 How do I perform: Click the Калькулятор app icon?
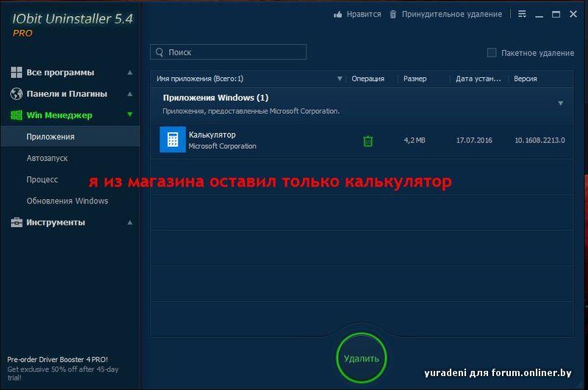(173, 140)
